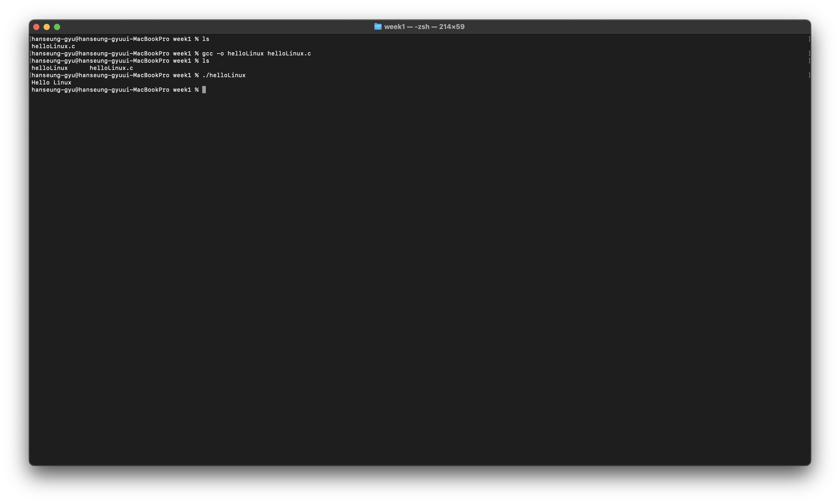Zoom the Terminal window with green button

pos(57,27)
